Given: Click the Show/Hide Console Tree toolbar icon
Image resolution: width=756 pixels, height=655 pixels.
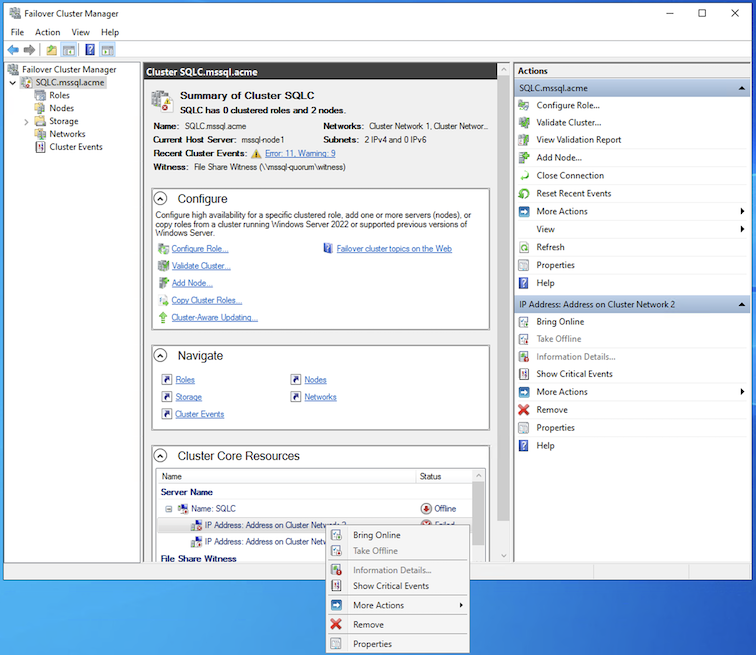Looking at the screenshot, I should [x=69, y=50].
